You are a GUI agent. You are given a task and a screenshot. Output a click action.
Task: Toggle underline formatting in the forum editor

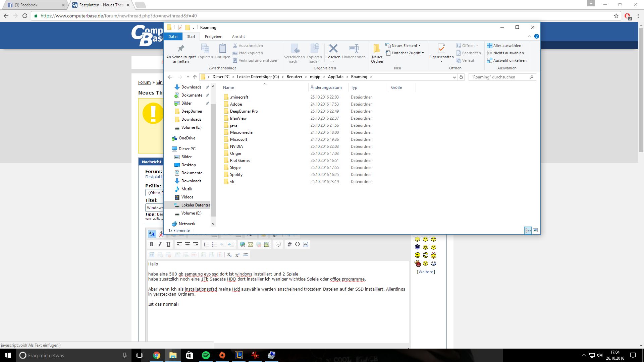168,244
